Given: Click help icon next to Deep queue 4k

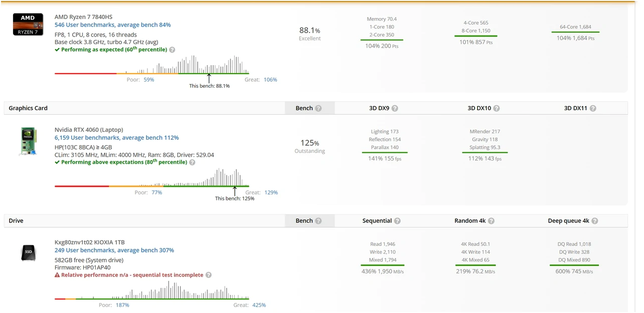Looking at the screenshot, I should [x=594, y=221].
